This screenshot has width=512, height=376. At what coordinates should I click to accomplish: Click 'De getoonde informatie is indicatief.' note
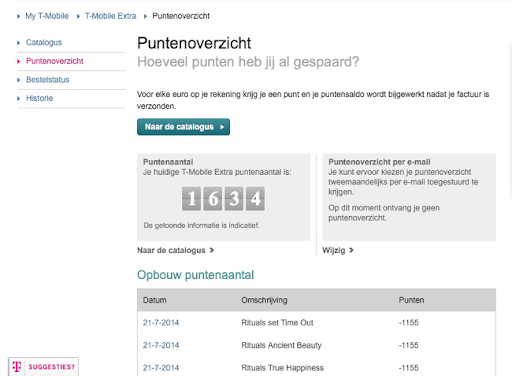[x=201, y=225]
